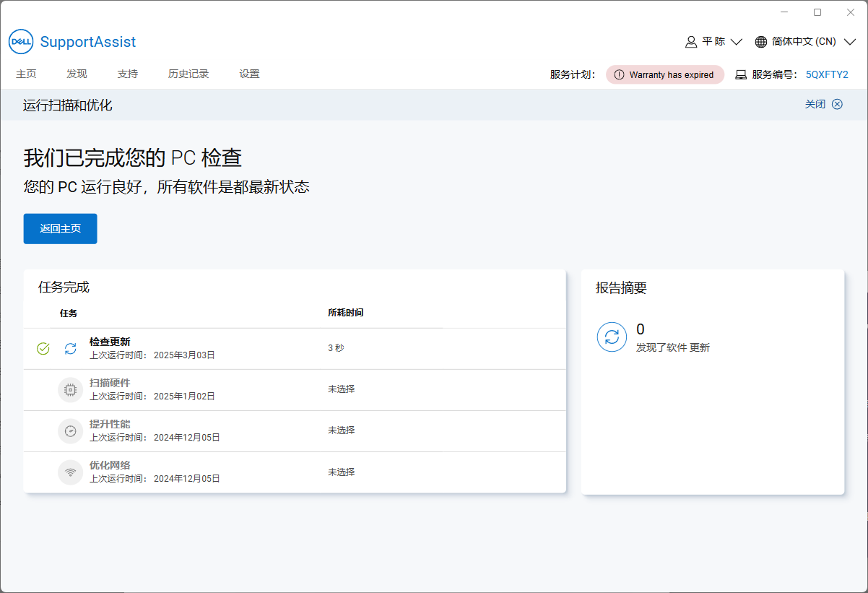Click the laptop icon next to 服务编号

pyautogui.click(x=741, y=74)
